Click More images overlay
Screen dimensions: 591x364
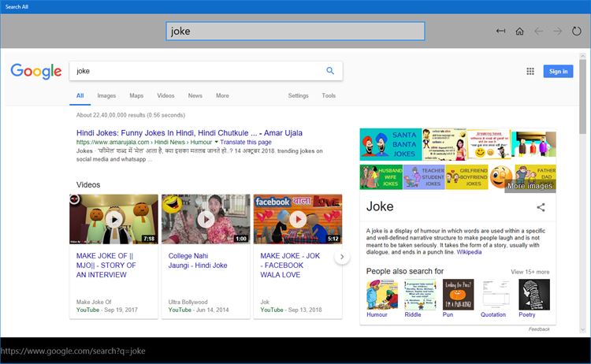point(530,186)
